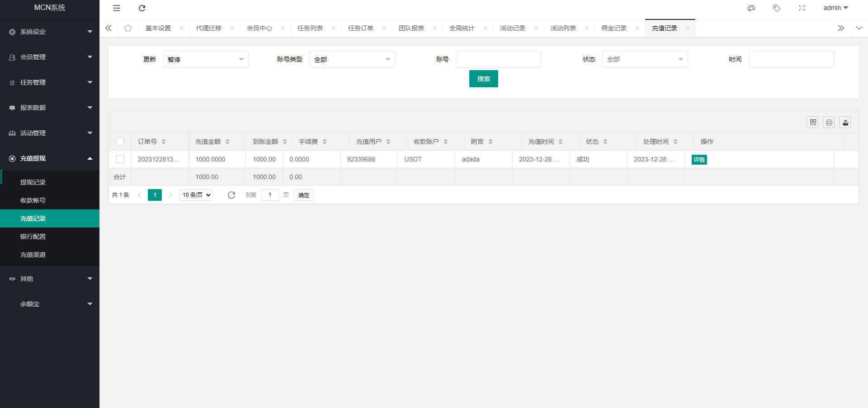
Task: Print the table using printer icon
Action: (829, 123)
